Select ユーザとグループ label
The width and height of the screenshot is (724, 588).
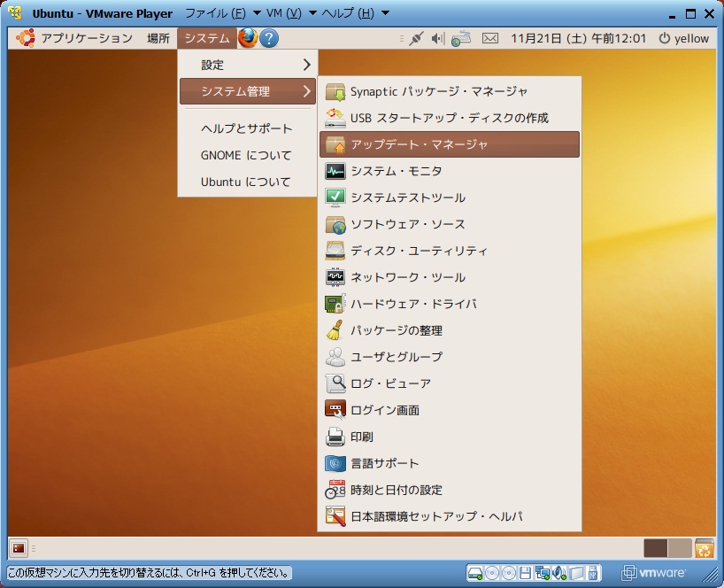pyautogui.click(x=397, y=357)
